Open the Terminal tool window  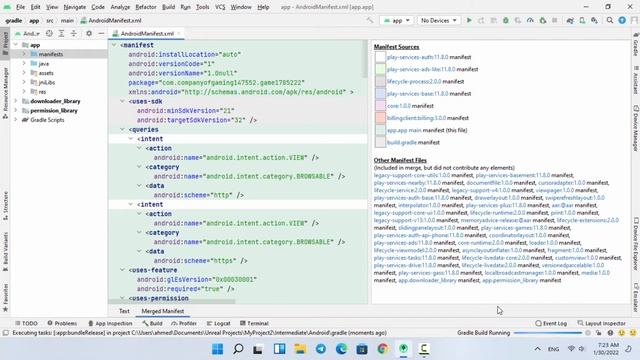254,323
